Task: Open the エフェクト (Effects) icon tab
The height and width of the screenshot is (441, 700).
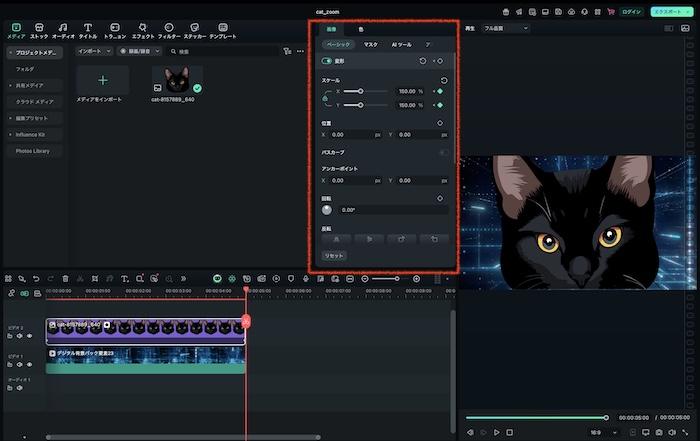Action: [x=143, y=29]
